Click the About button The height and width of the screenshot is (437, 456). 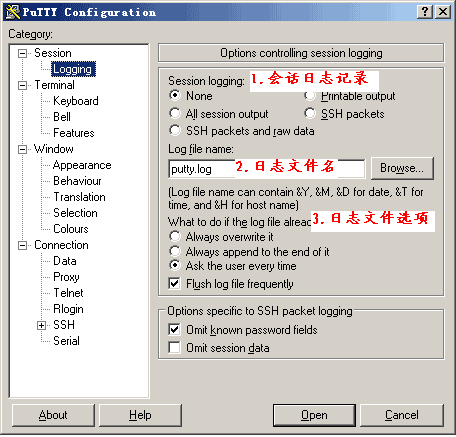(x=53, y=415)
